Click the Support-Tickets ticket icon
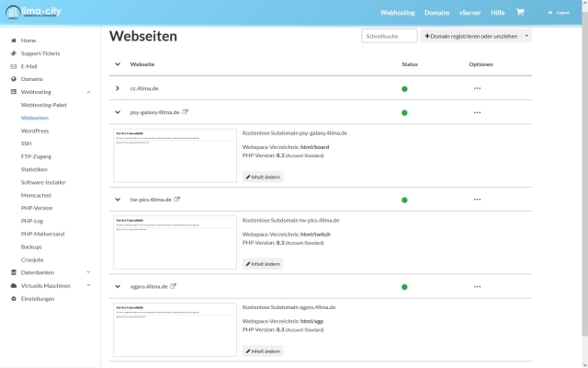Image resolution: width=588 pixels, height=368 pixels. [14, 53]
